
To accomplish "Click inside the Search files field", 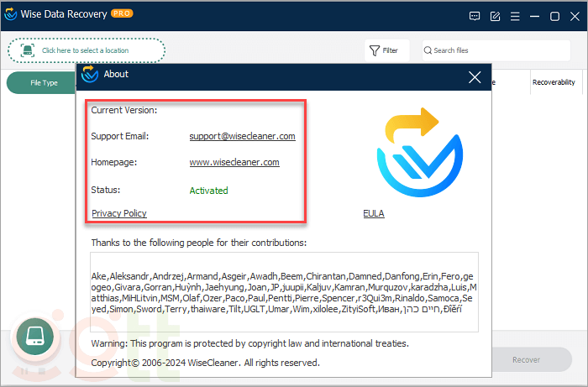I will coord(500,50).
